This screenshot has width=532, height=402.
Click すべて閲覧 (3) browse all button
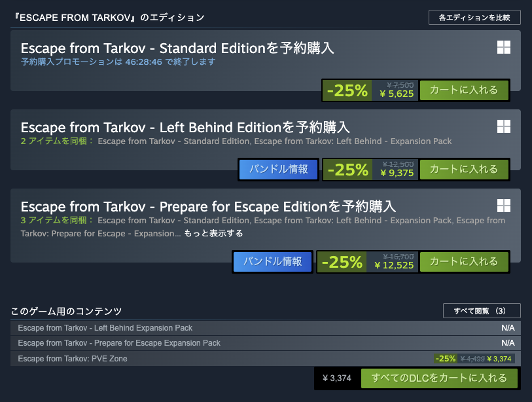coord(481,310)
